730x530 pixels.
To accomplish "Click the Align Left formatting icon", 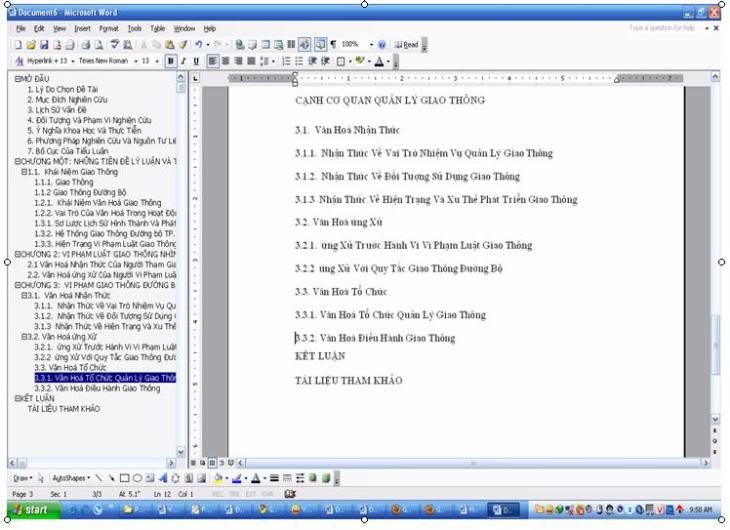I will 212,61.
